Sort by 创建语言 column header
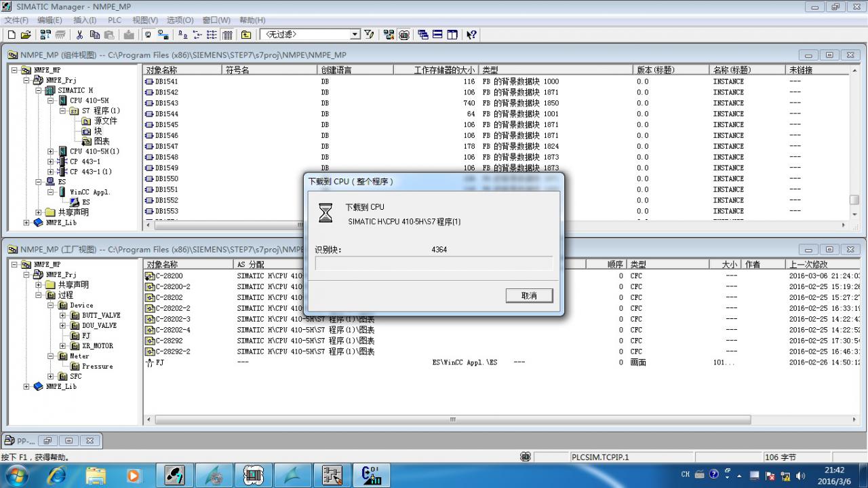 pos(355,70)
